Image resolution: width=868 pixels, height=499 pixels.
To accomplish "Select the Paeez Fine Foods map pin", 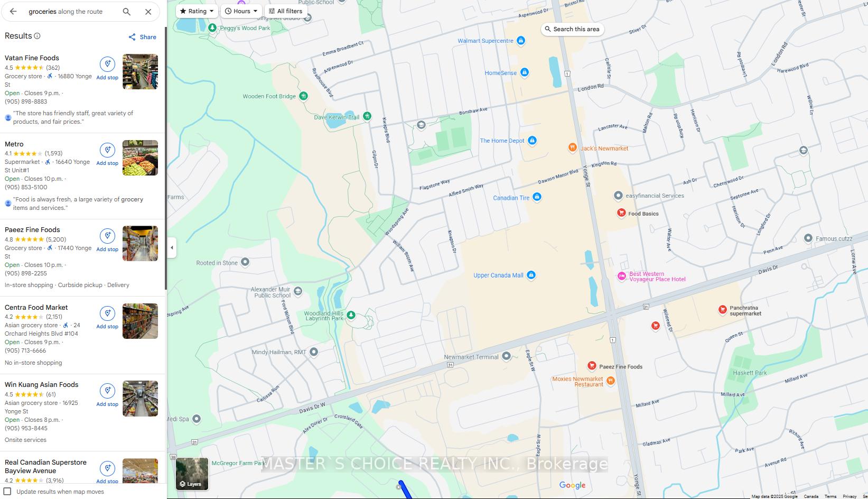I will [592, 366].
